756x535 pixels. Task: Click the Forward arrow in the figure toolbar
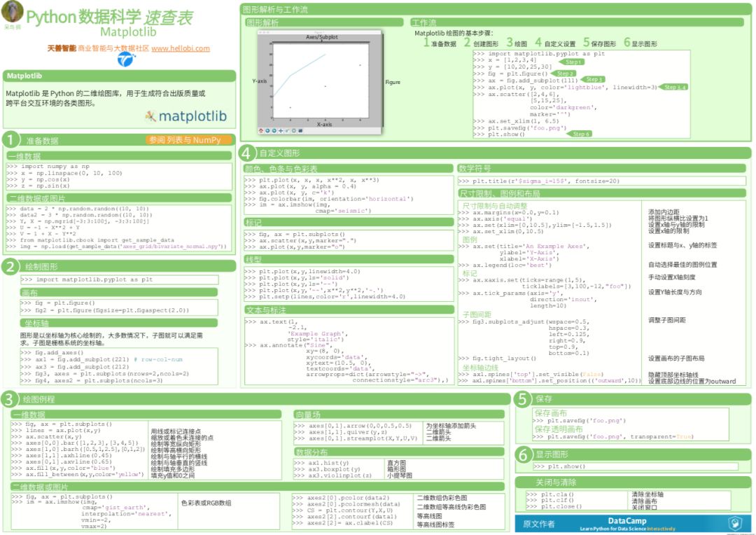(x=274, y=131)
